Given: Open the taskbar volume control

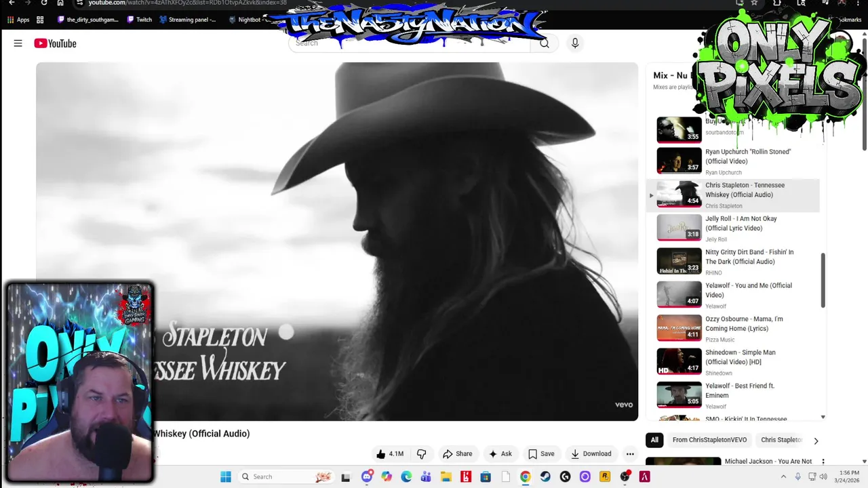Looking at the screenshot, I should point(824,476).
